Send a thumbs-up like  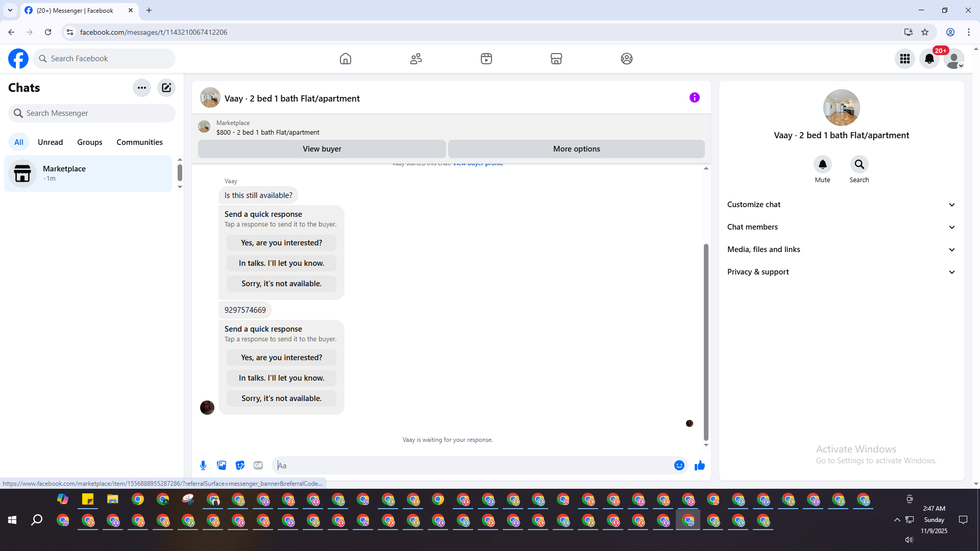[699, 465]
